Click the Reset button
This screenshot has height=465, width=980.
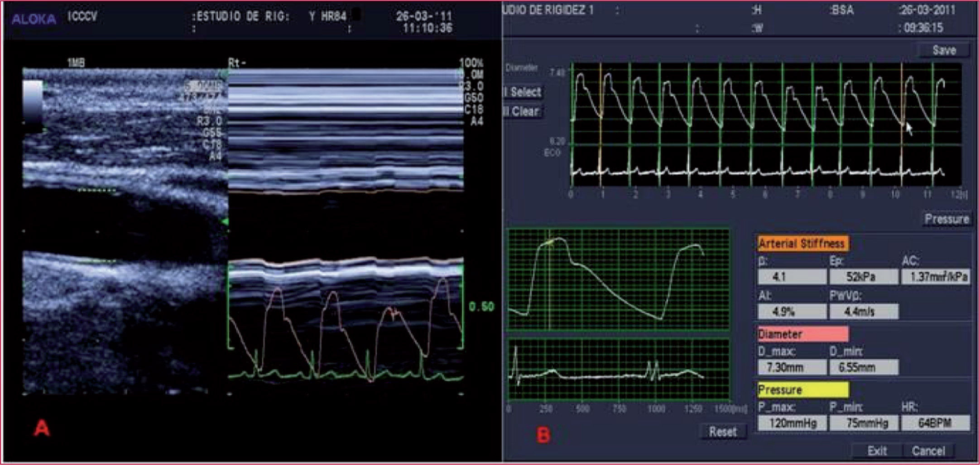tap(722, 432)
